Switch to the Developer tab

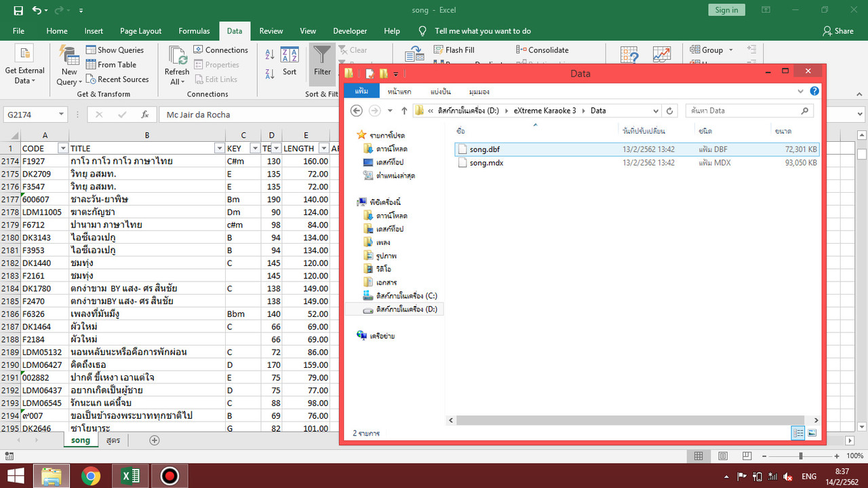click(x=350, y=31)
